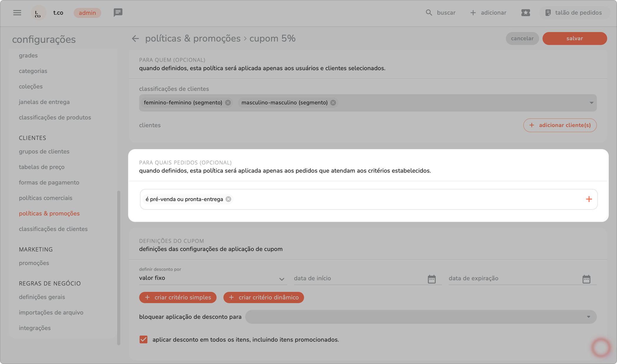Uncheck aplicar desconto em todos os itens
Screen dimensions: 617x364
coord(143,340)
